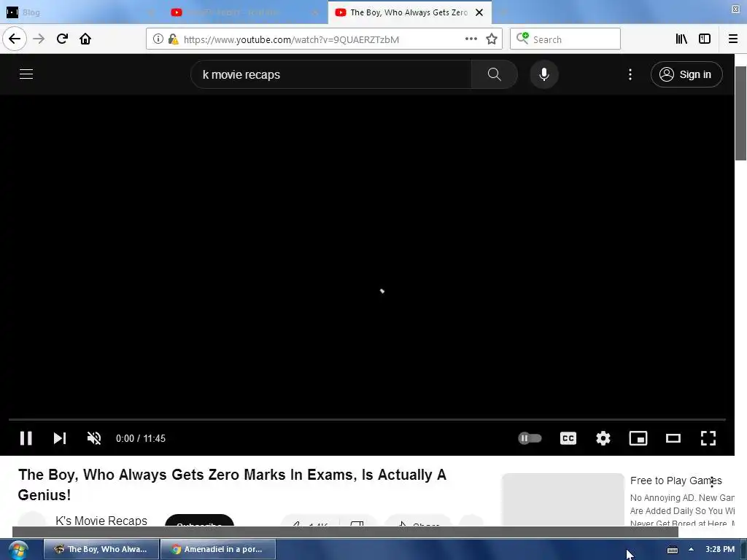
Task: Open the on-screen keyboard tray icon
Action: point(672,550)
